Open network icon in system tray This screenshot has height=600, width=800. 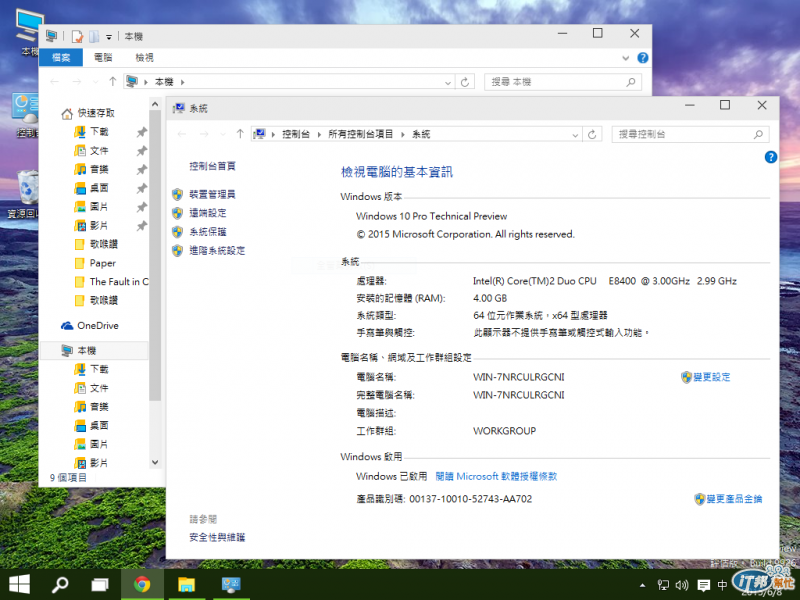point(663,585)
